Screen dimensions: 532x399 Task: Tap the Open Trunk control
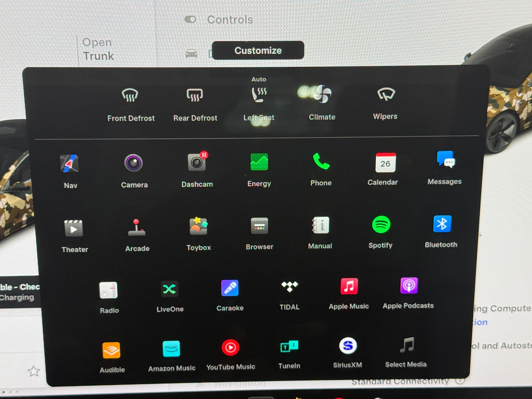pos(98,49)
